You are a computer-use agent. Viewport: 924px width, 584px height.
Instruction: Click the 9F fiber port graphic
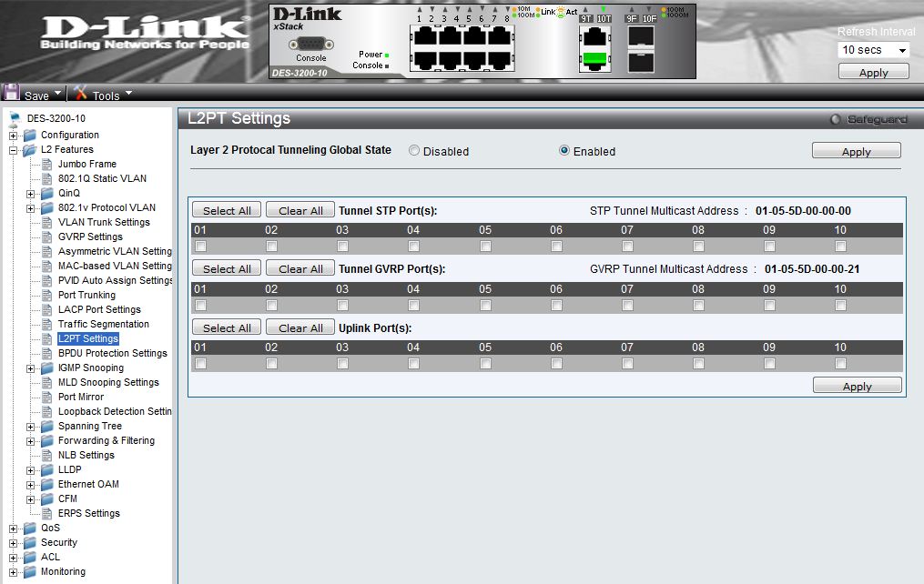(641, 37)
